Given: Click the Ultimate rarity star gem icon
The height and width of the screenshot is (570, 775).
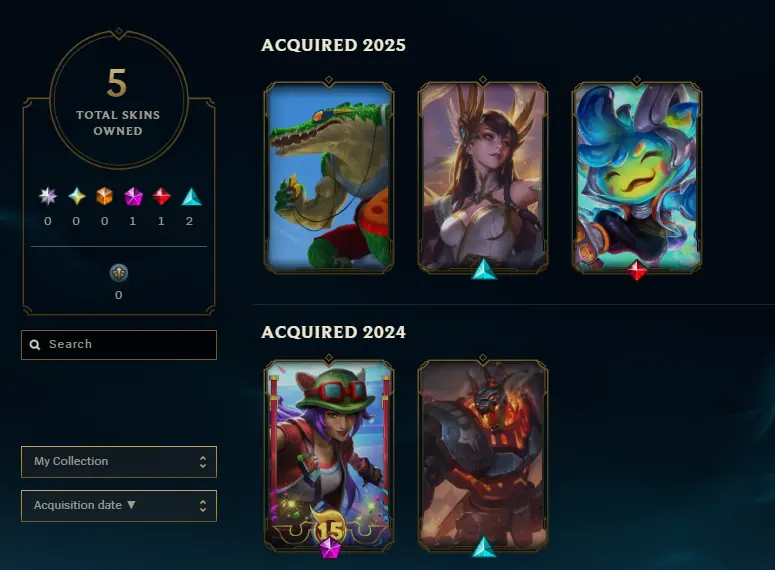Looking at the screenshot, I should 77,196.
